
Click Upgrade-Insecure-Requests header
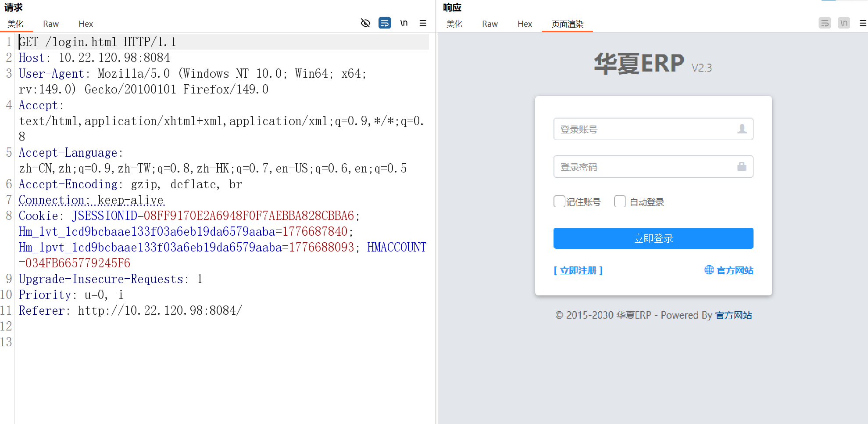[x=111, y=279]
